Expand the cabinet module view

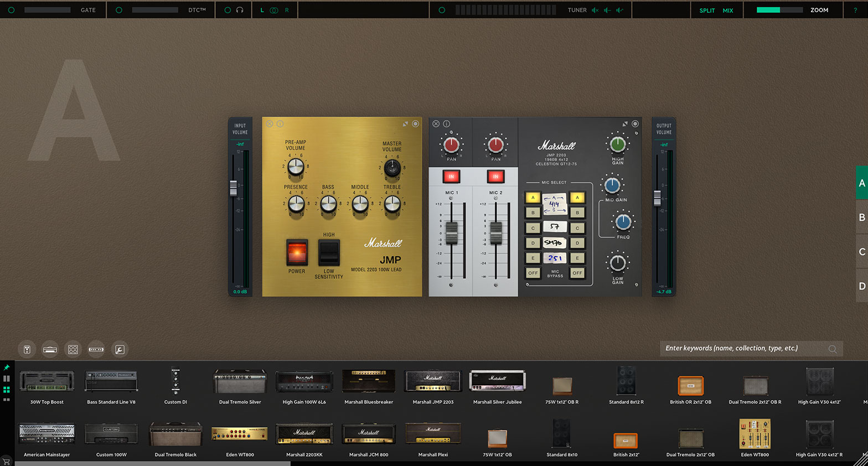click(x=625, y=124)
